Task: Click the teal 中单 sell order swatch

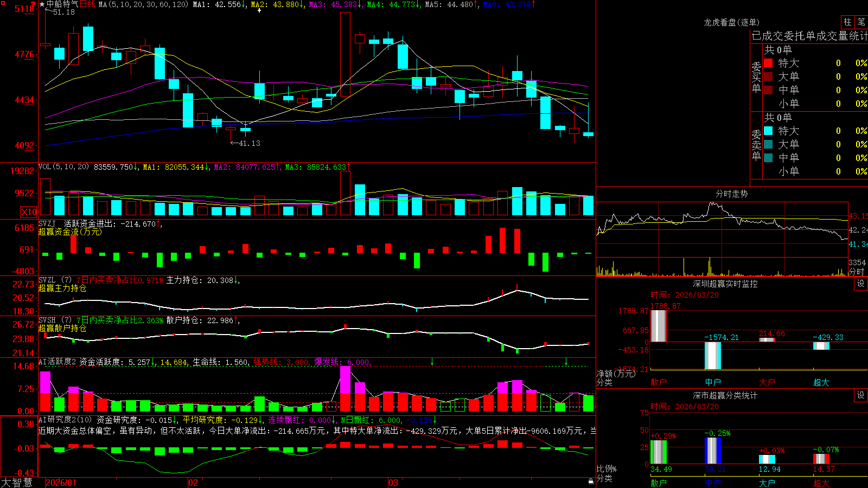Action: coord(768,158)
